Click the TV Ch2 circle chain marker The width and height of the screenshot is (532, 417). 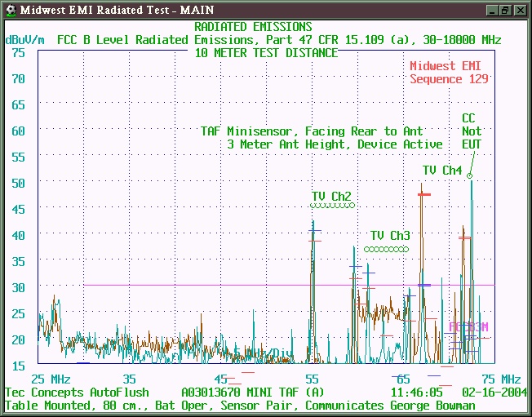point(332,206)
